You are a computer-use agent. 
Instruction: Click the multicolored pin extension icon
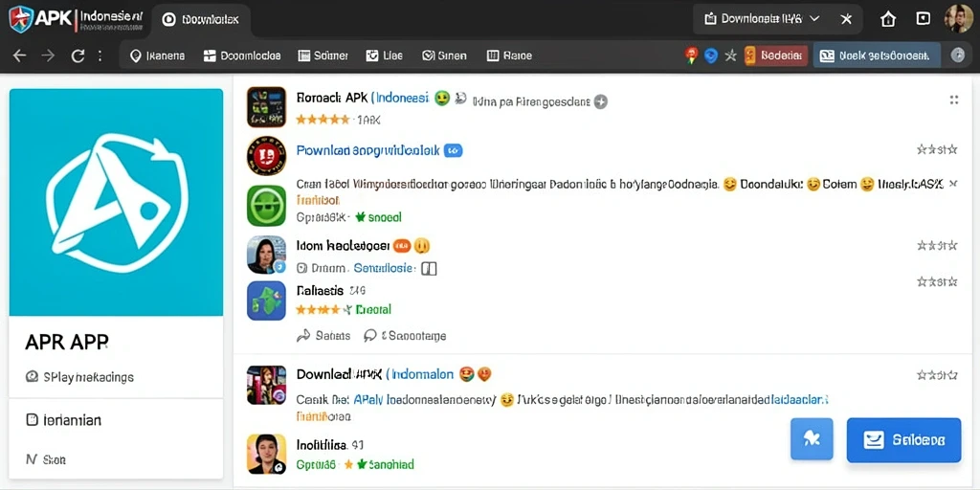point(691,56)
